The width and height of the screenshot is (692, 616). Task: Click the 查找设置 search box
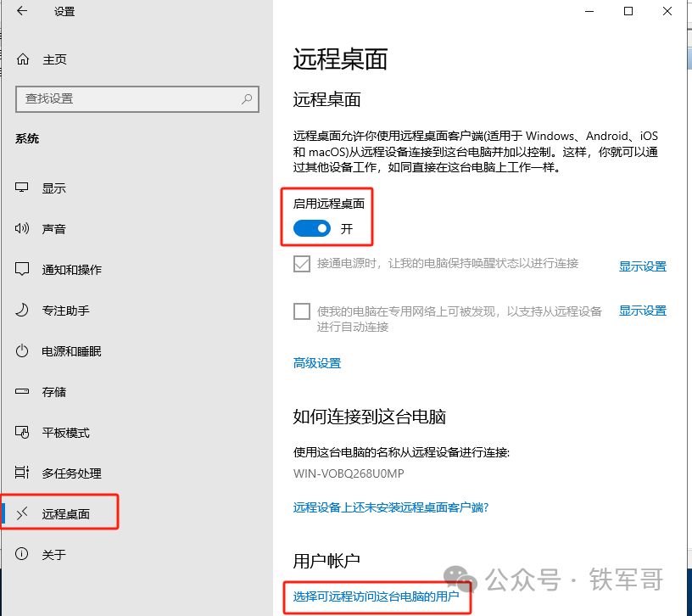[137, 99]
